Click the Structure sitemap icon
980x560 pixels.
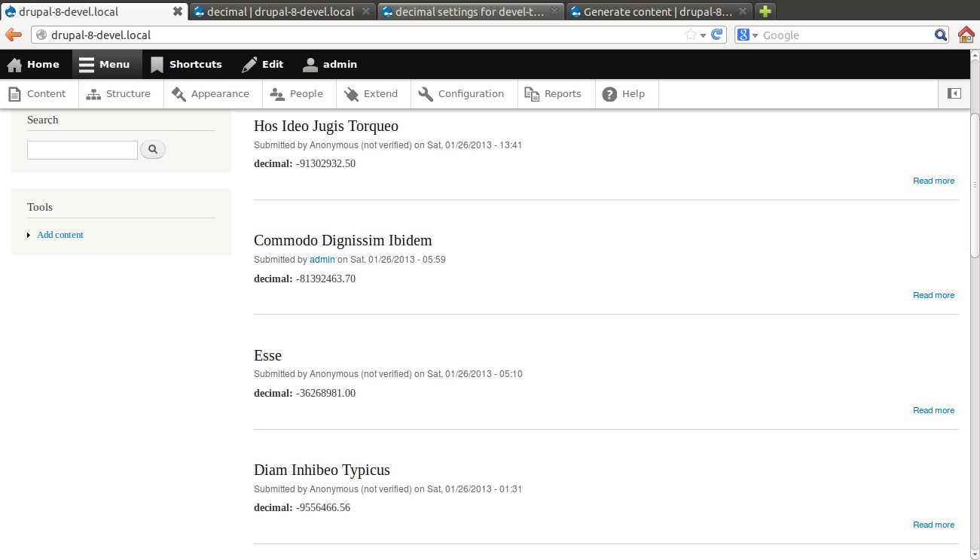pyautogui.click(x=95, y=93)
